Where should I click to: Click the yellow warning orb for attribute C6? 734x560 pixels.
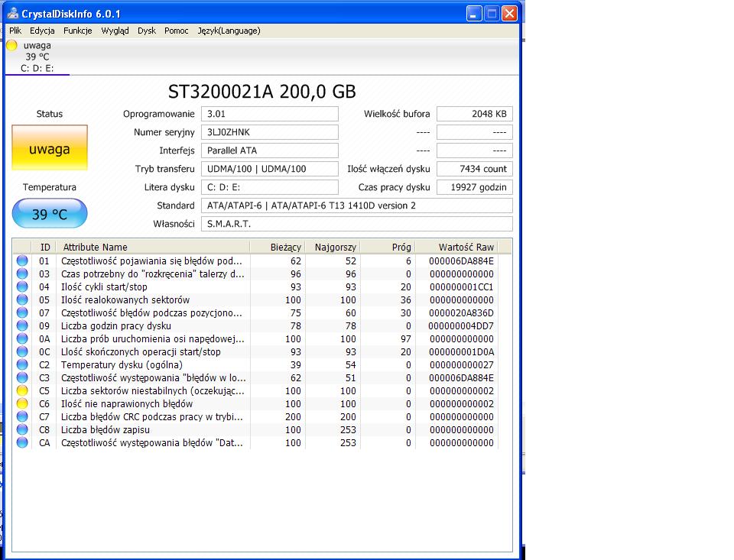pos(22,403)
